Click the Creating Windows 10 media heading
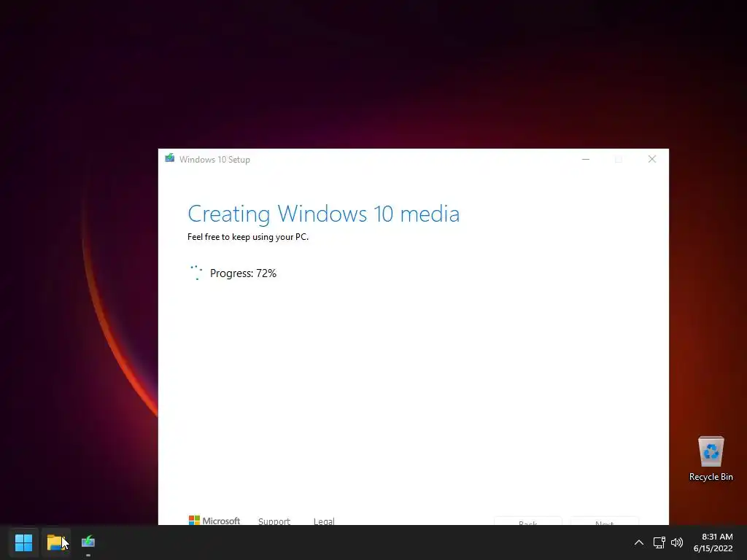747x560 pixels. coord(323,214)
